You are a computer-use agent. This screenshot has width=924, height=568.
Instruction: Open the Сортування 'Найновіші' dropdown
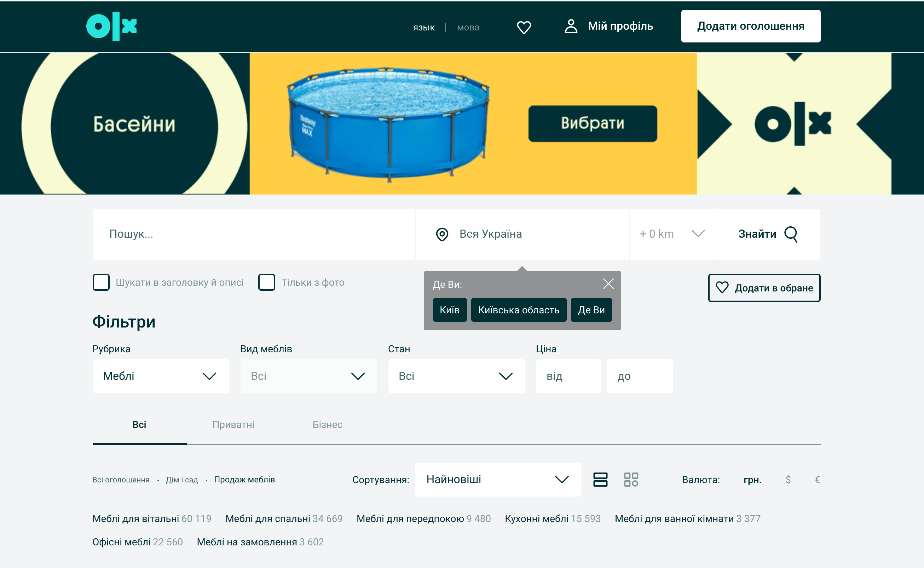(x=497, y=479)
